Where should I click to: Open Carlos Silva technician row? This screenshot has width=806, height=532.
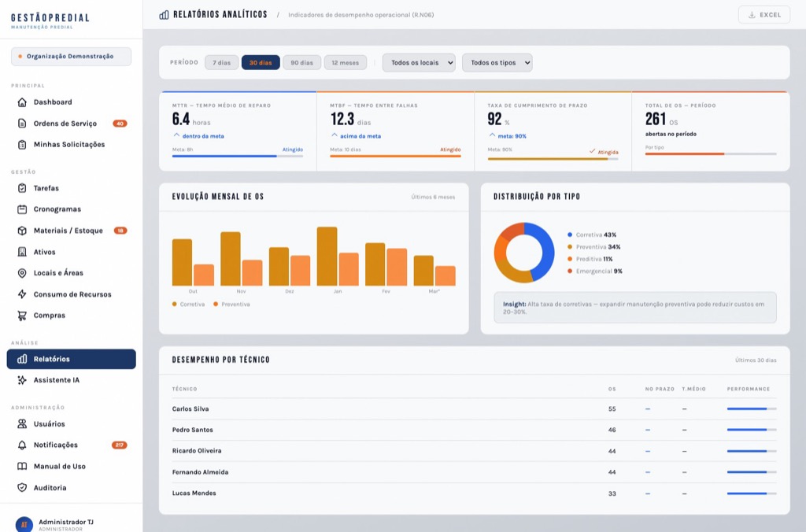[x=190, y=409]
